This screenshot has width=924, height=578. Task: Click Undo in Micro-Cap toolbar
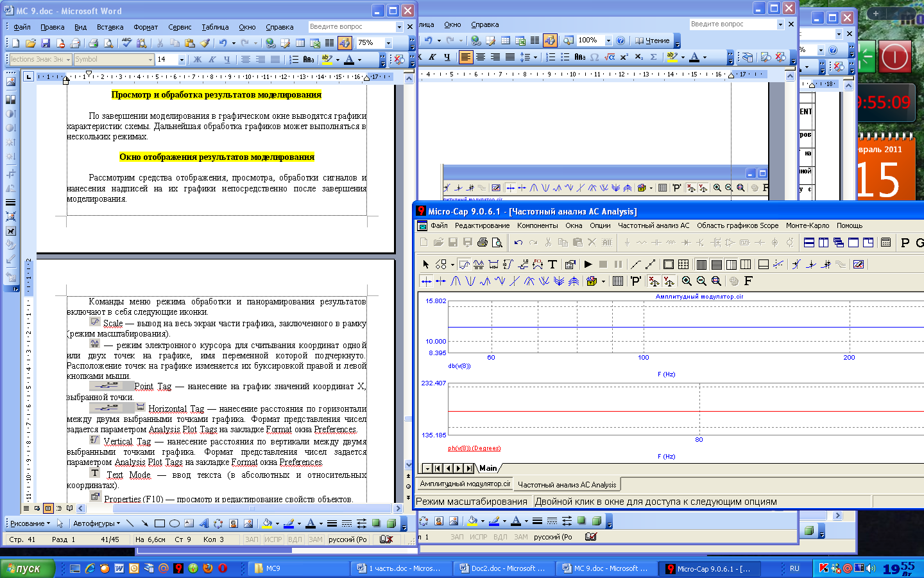[518, 242]
